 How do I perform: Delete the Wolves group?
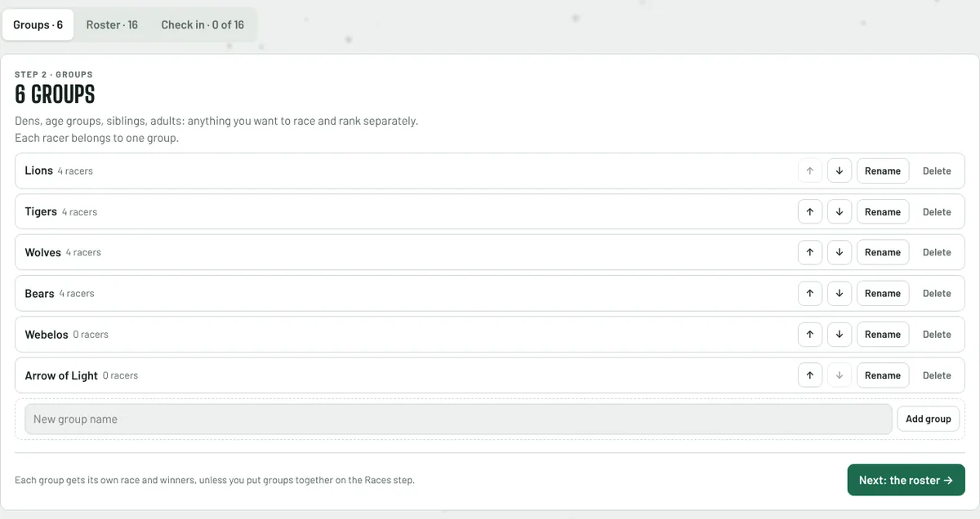point(937,252)
